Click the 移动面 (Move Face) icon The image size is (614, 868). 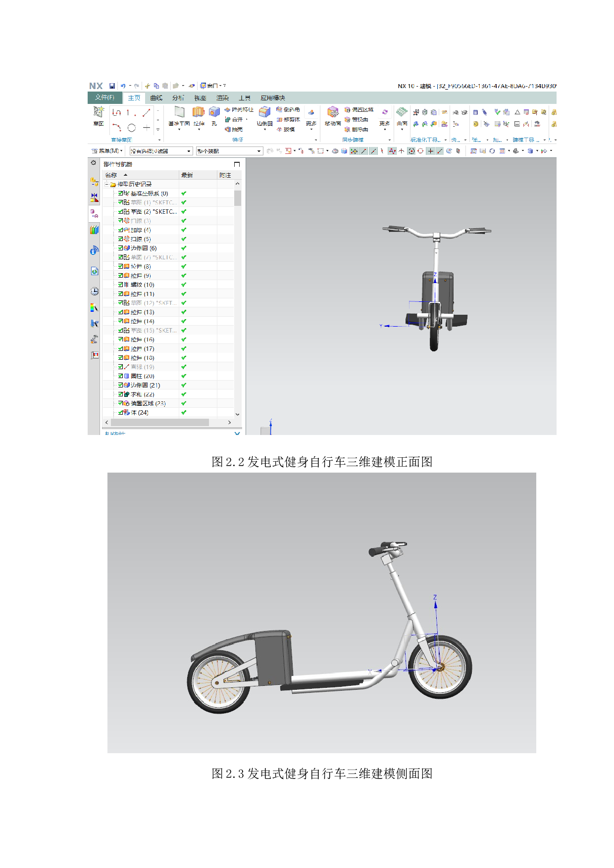click(333, 113)
